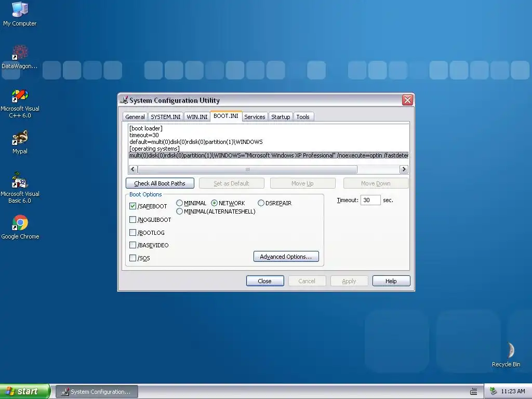Open My Computer desktop icon

click(20, 14)
